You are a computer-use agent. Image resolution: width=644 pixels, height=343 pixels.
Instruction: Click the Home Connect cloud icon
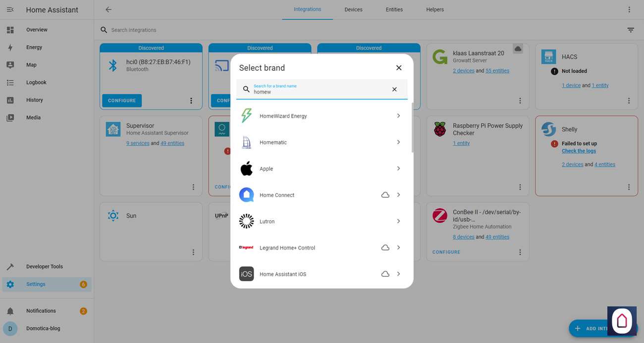pos(385,195)
